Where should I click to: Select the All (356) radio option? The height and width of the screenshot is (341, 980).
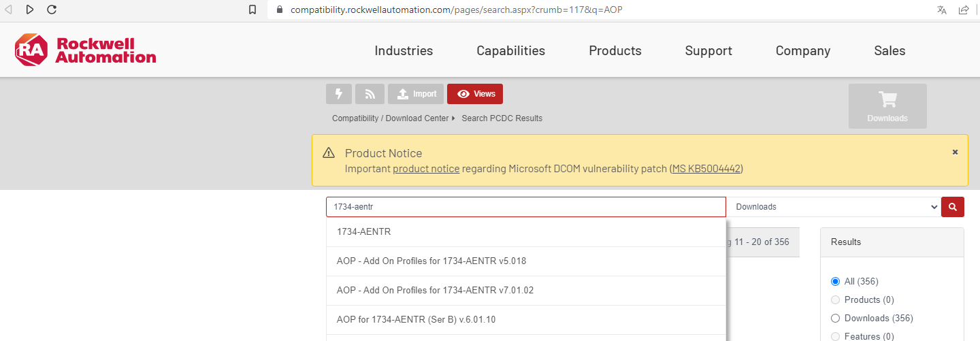pos(836,281)
